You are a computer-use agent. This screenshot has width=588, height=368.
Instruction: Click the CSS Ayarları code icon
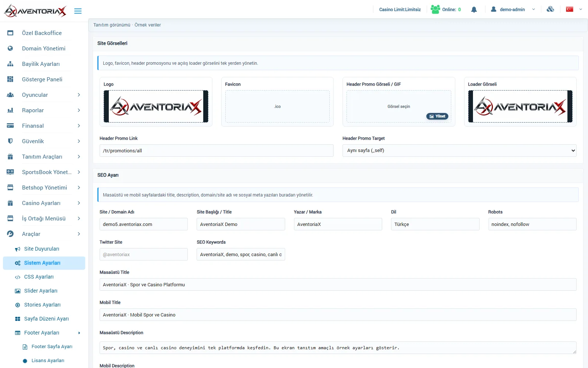pyautogui.click(x=18, y=277)
